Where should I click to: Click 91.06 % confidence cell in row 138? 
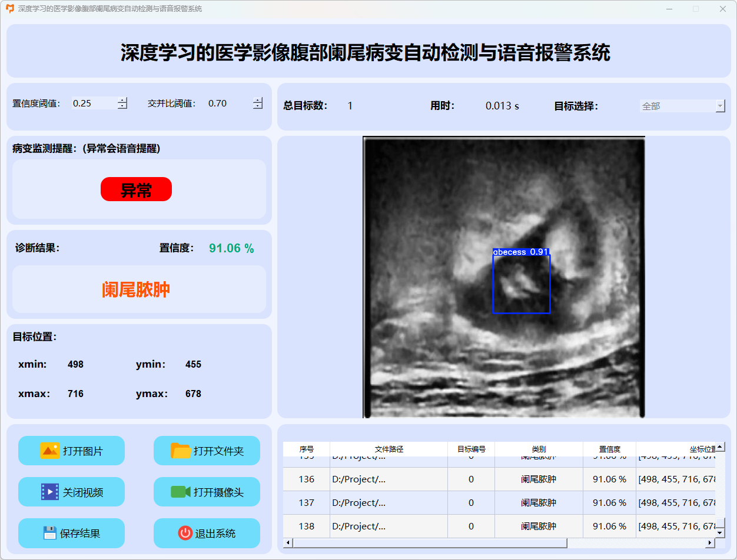(610, 526)
